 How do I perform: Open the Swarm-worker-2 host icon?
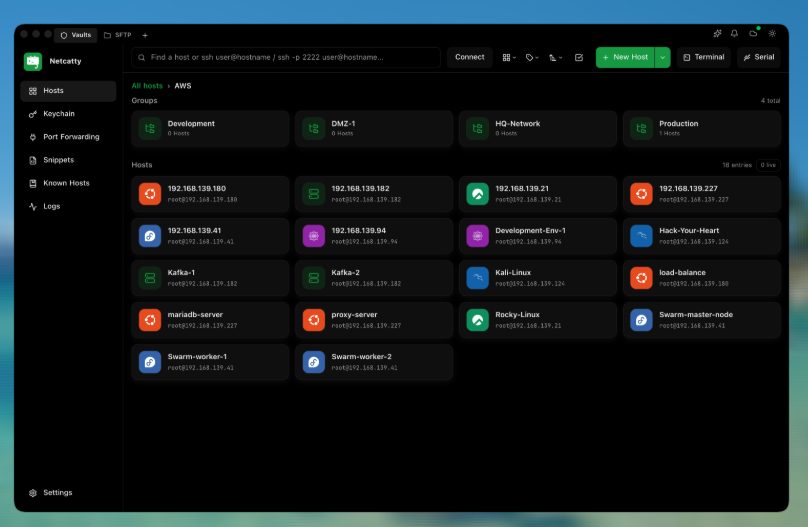coord(314,362)
